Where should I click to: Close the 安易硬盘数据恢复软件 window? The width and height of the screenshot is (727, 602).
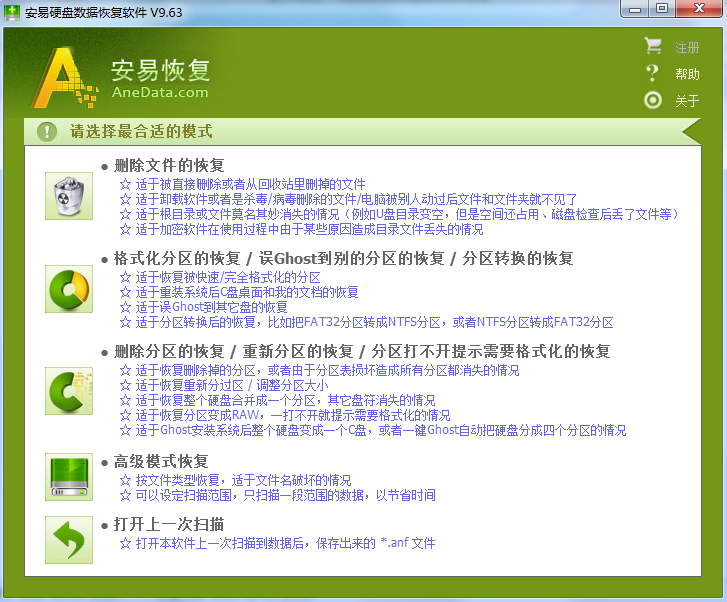click(x=699, y=9)
